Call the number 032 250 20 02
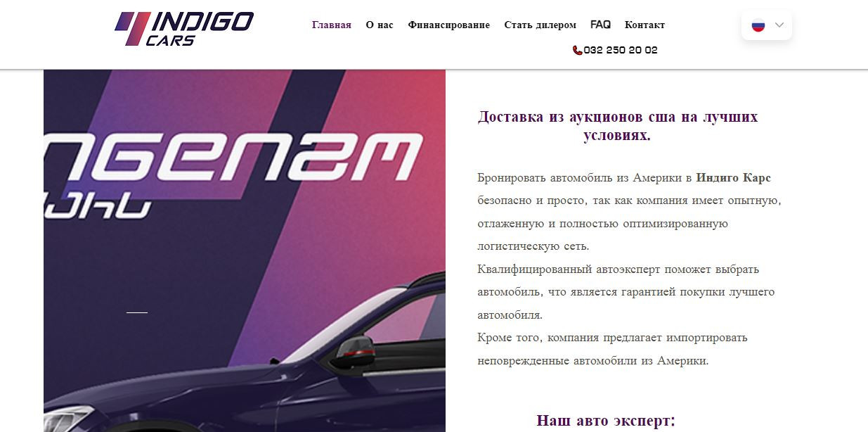Image resolution: width=868 pixels, height=432 pixels. (621, 51)
